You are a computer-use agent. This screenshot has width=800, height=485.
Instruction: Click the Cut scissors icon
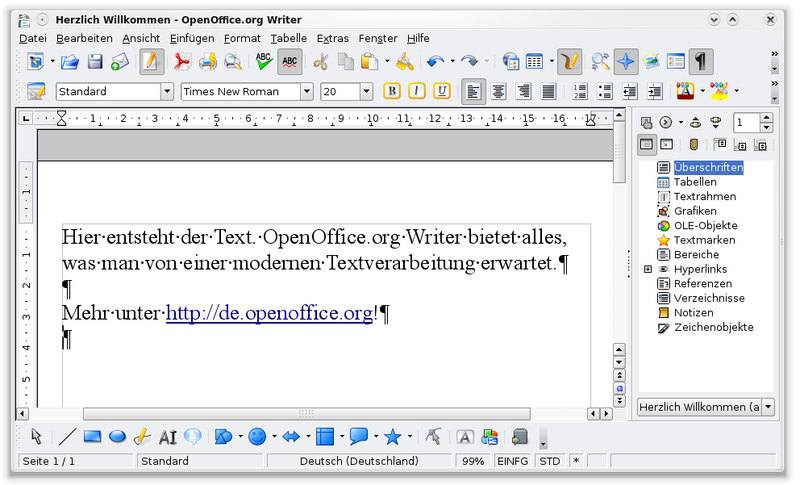point(321,62)
